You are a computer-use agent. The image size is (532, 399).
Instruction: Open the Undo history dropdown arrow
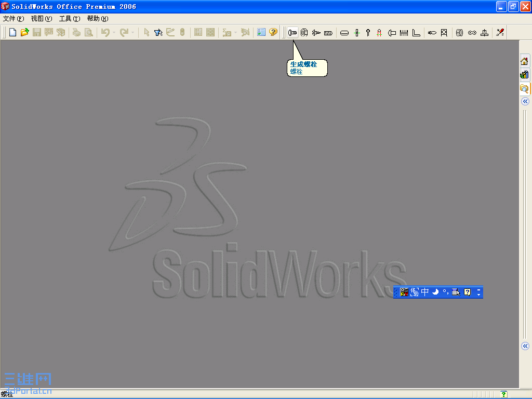114,33
